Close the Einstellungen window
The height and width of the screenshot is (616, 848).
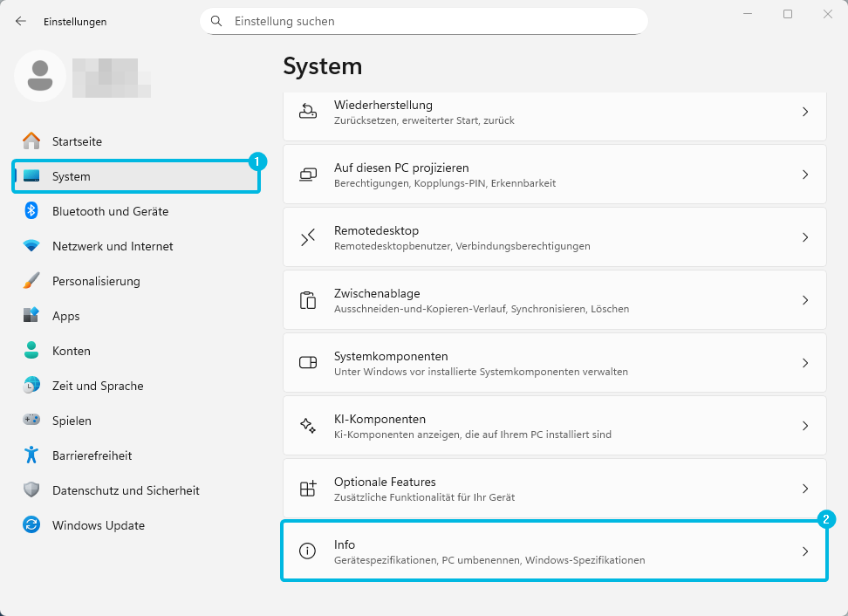click(827, 14)
